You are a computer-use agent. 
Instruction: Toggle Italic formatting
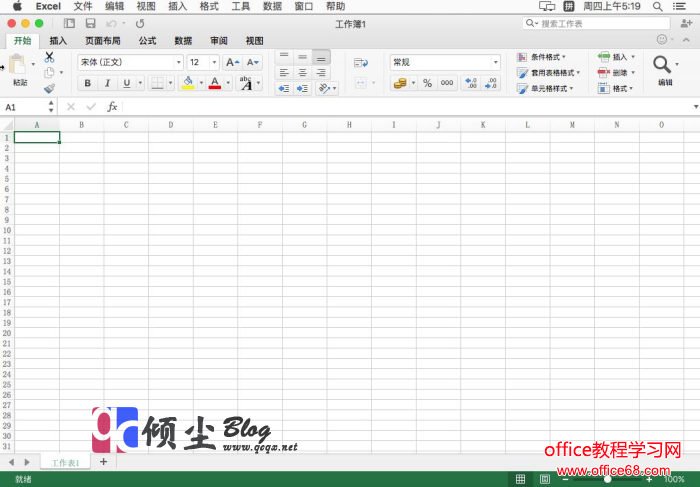107,83
